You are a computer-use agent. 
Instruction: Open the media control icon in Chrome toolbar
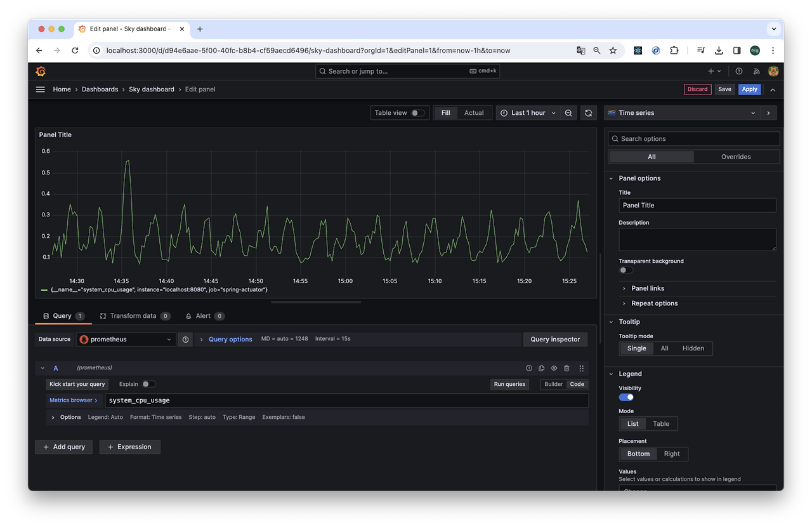tap(701, 50)
